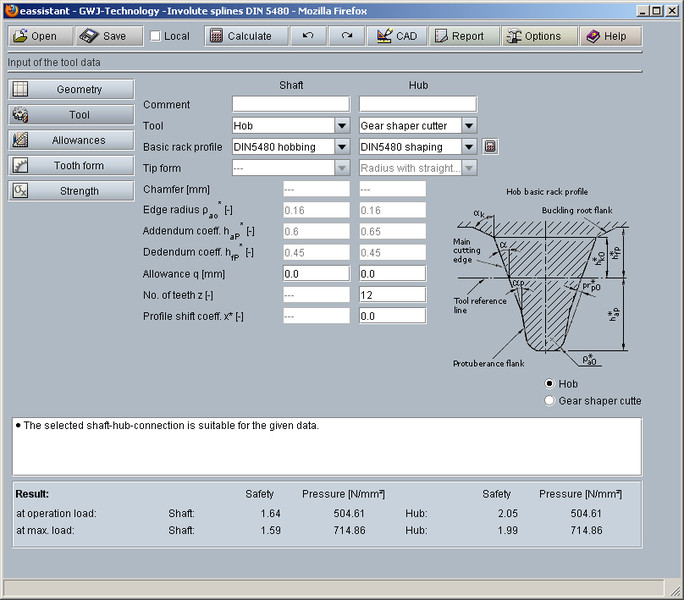Select the Hob radio button

pyautogui.click(x=549, y=384)
